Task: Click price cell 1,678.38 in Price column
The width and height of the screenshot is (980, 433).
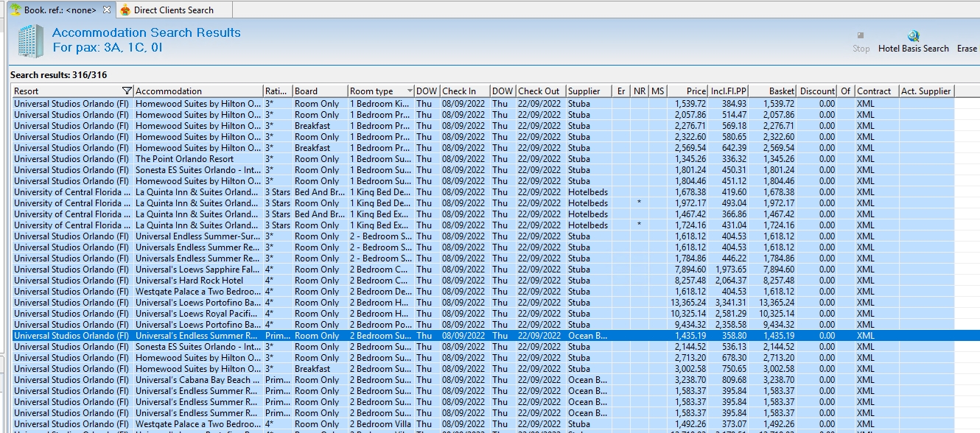Action: coord(690,192)
